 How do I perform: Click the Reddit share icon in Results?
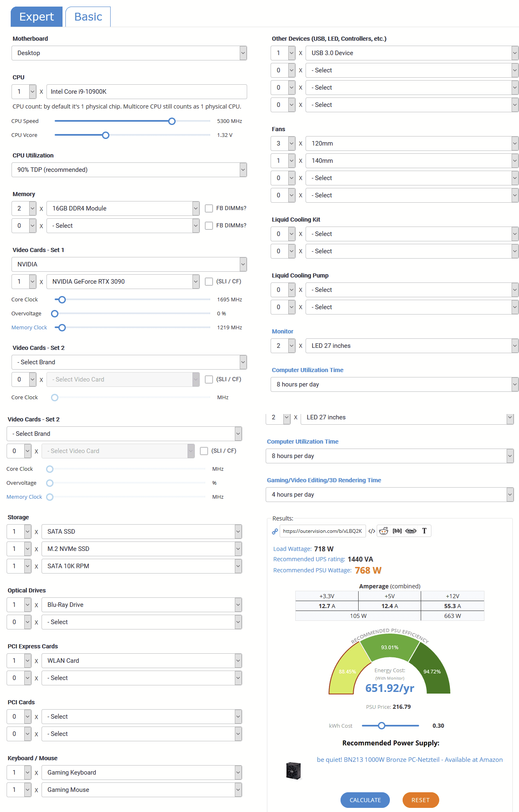click(383, 531)
